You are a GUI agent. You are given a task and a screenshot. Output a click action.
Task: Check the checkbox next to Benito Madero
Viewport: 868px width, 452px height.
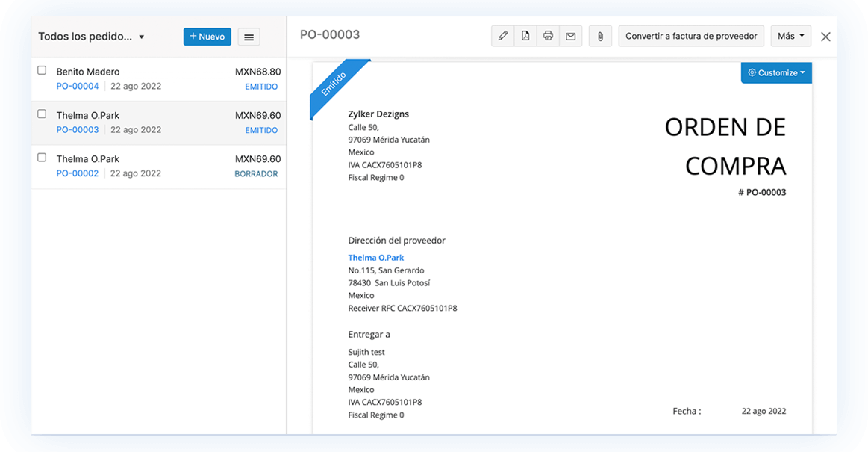coord(42,69)
